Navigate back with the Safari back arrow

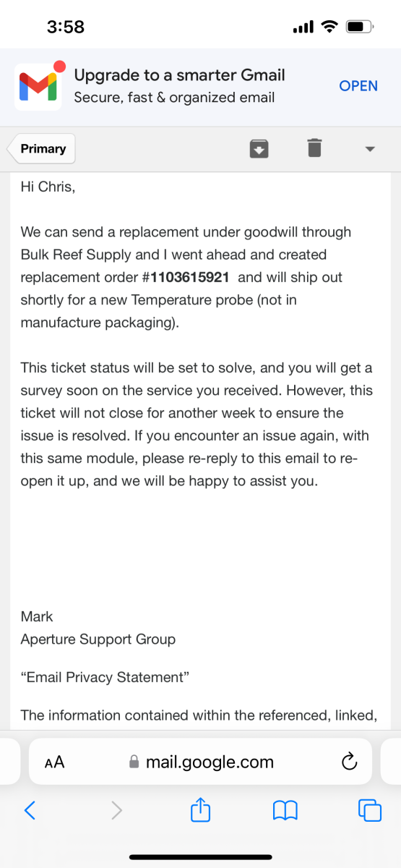tap(30, 810)
